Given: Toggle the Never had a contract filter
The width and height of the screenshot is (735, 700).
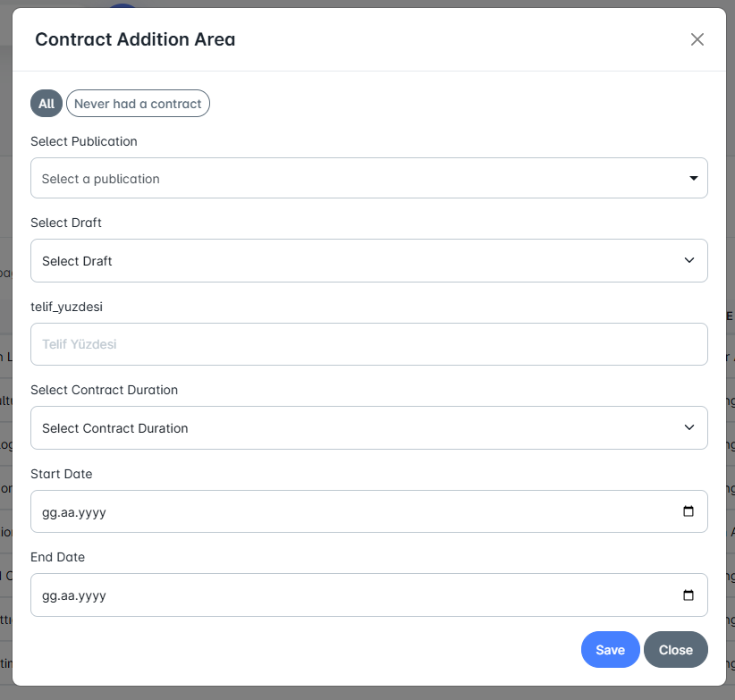Looking at the screenshot, I should [x=138, y=104].
